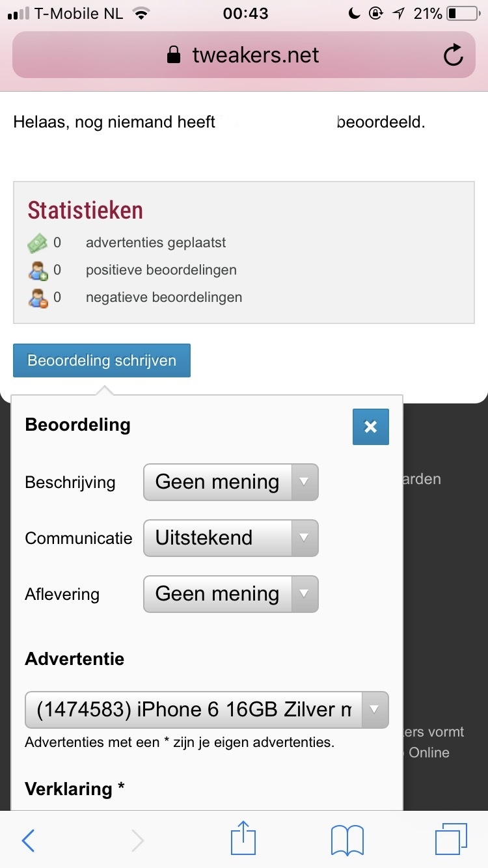Open the Beschrijving rating dropdown
The width and height of the screenshot is (488, 868).
point(230,482)
